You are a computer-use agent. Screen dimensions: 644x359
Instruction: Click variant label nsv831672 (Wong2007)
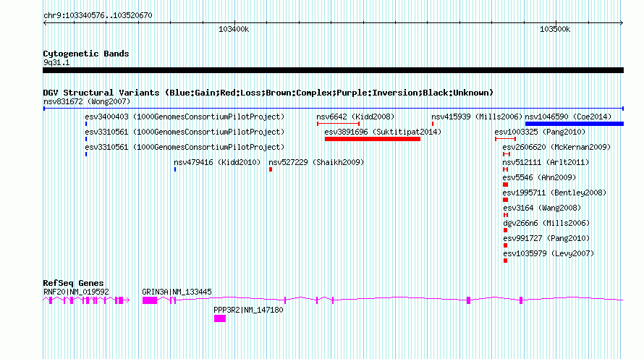[x=87, y=101]
